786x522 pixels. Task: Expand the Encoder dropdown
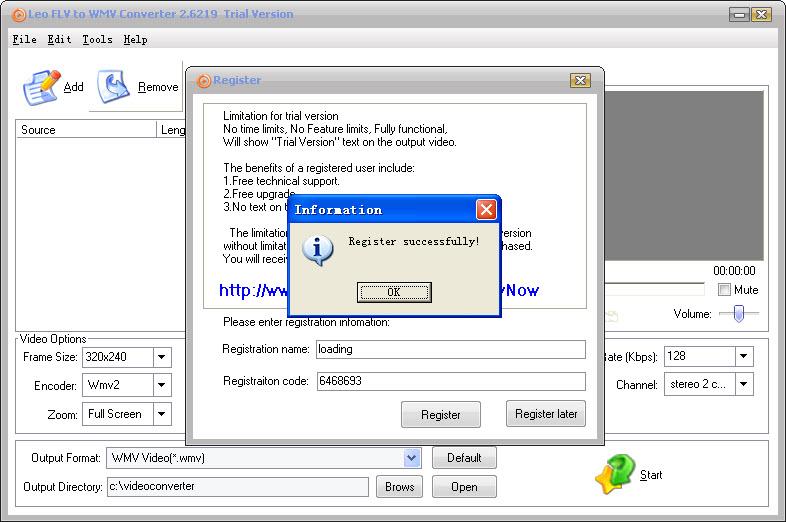[162, 385]
